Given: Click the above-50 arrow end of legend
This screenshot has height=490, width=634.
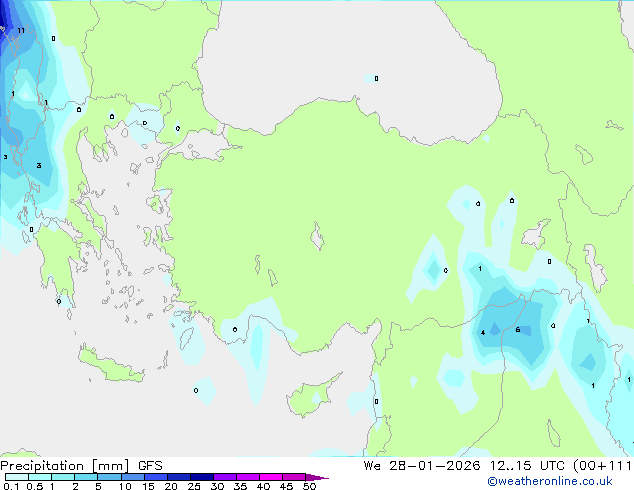Looking at the screenshot, I should coord(317,477).
